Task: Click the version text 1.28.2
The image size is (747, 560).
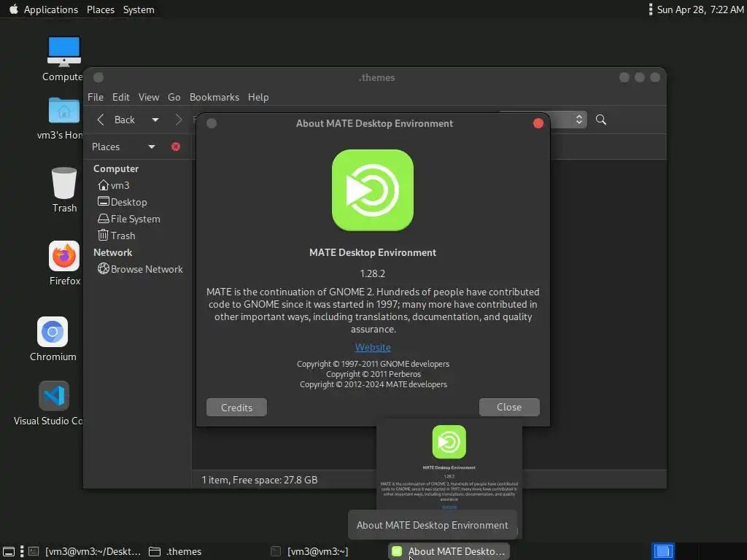Action: (x=373, y=274)
